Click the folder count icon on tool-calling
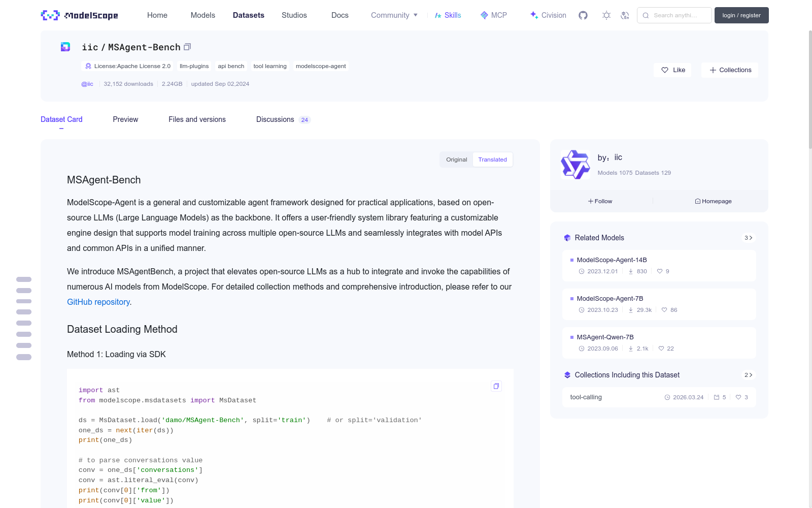Viewport: 812px width, 508px height. (717, 397)
